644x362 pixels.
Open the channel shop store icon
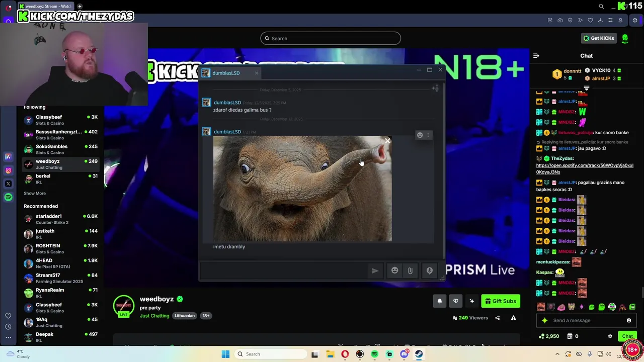(x=570, y=336)
